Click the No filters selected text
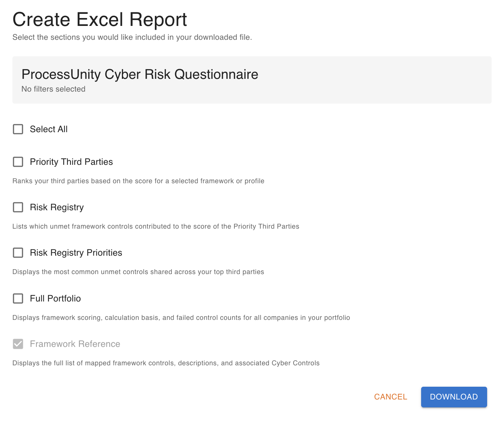The width and height of the screenshot is (504, 422). click(53, 89)
